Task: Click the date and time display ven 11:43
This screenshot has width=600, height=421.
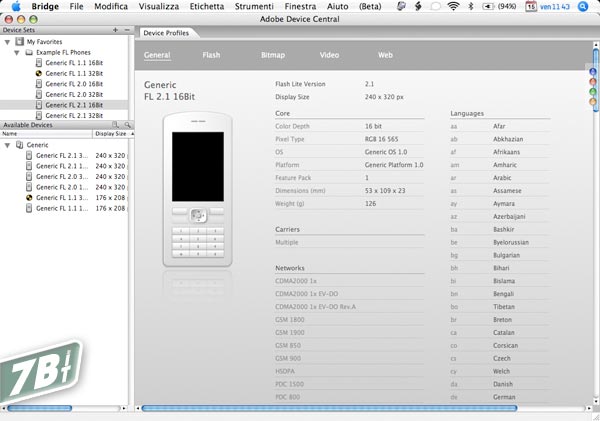Action: point(555,7)
